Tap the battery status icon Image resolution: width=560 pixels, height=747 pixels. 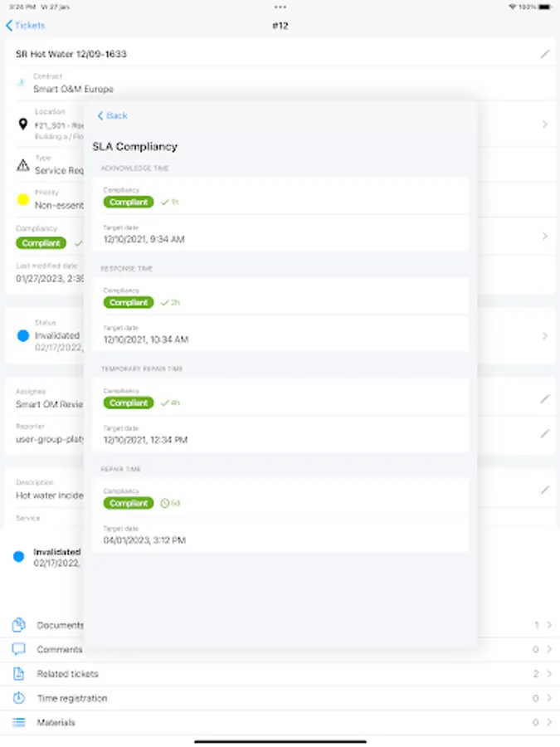[x=545, y=7]
